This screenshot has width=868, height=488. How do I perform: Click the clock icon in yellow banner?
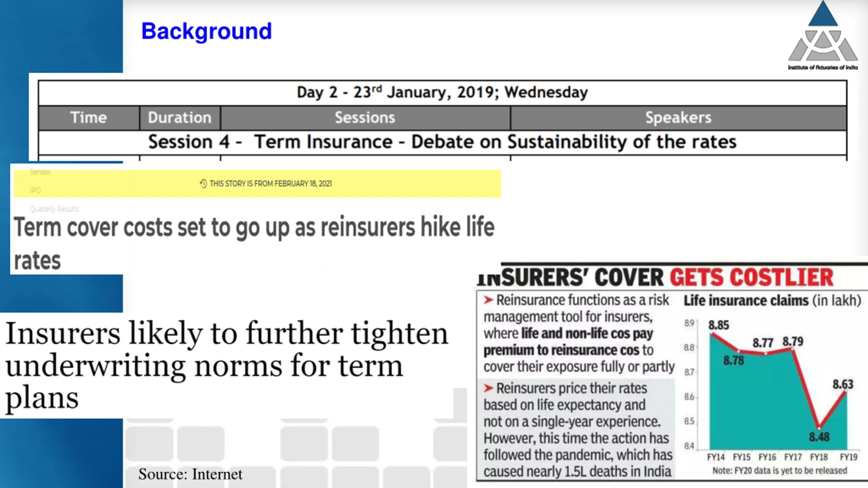(x=203, y=183)
